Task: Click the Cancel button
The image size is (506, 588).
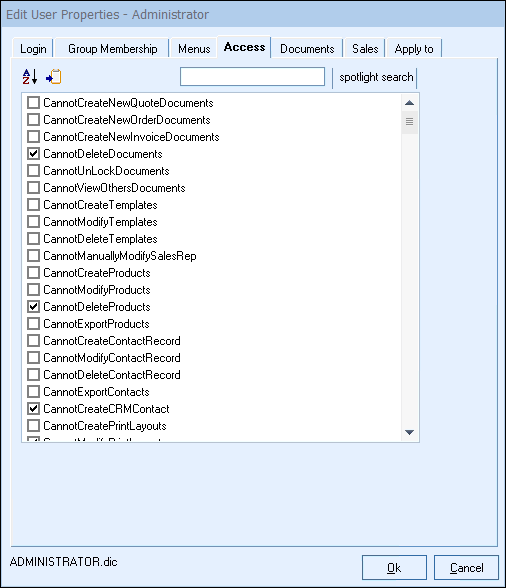Action: (466, 568)
